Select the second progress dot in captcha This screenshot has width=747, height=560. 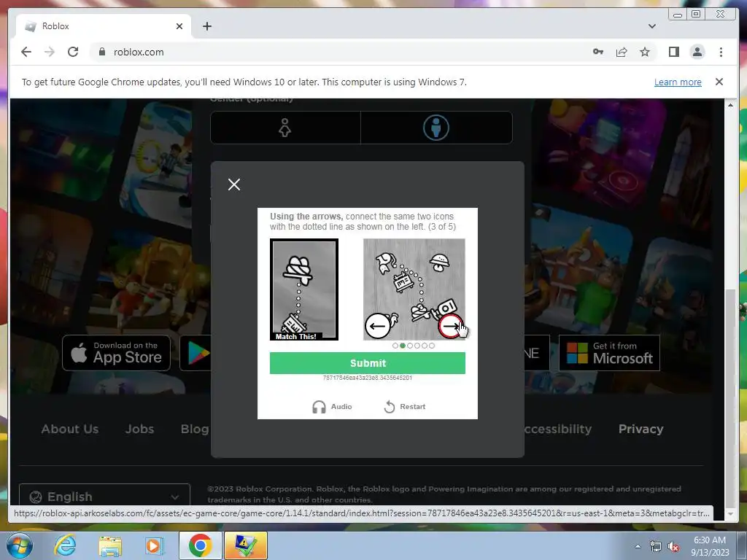point(403,346)
